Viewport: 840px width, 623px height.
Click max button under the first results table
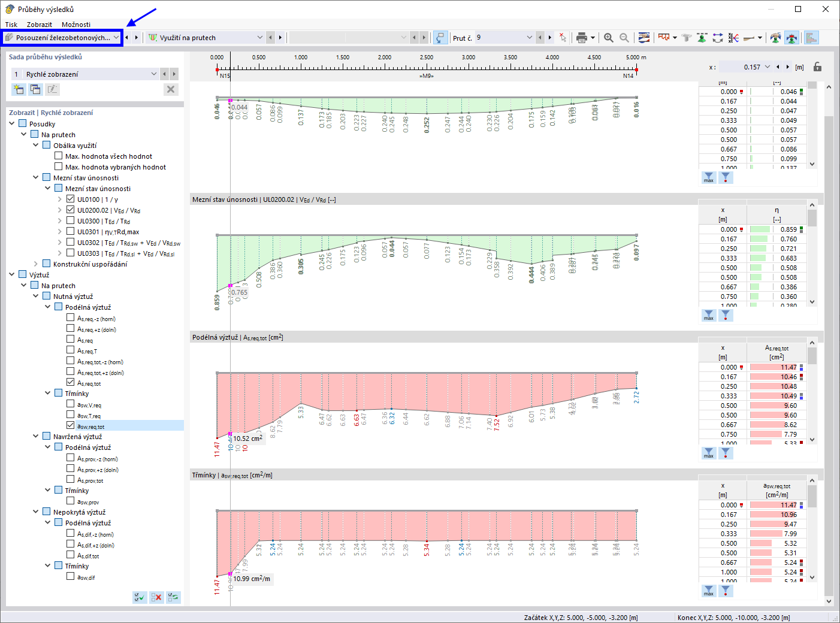[709, 178]
